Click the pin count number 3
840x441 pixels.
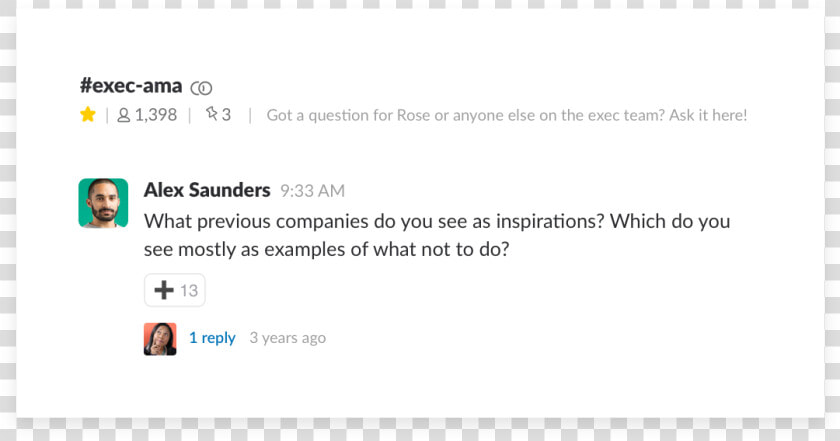pyautogui.click(x=226, y=115)
